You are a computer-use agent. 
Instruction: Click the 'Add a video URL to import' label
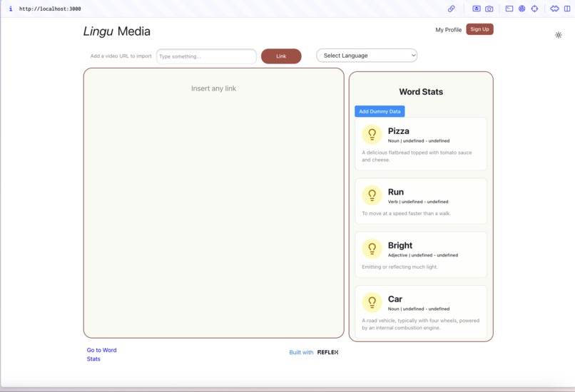(121, 56)
